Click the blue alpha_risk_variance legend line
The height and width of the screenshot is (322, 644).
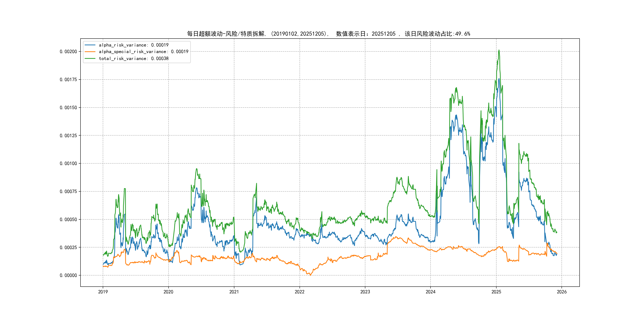90,45
